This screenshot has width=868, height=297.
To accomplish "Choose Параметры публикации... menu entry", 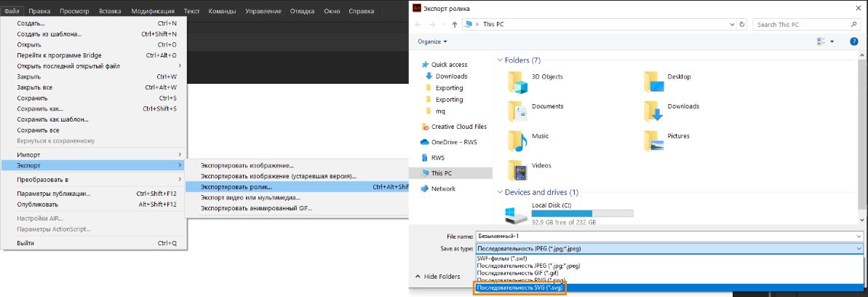I will [x=94, y=194].
